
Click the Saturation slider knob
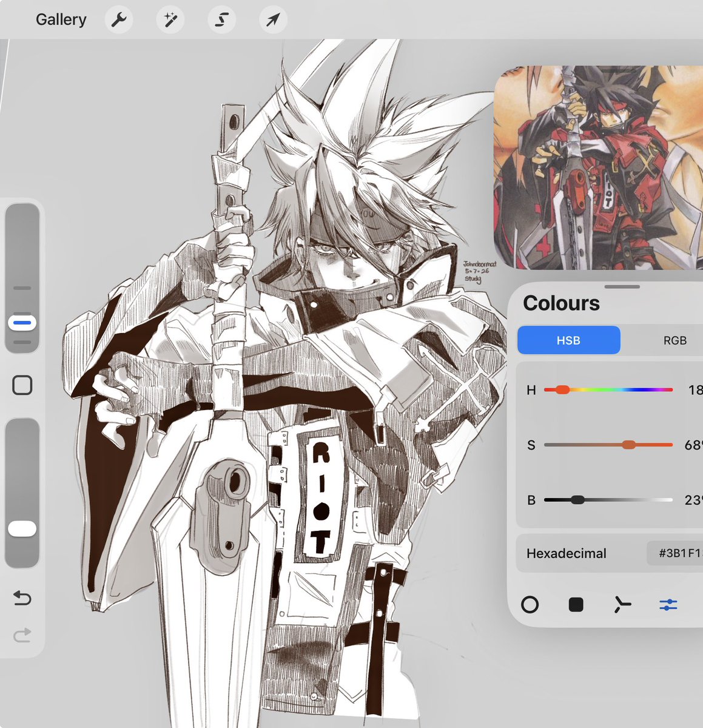click(x=629, y=445)
